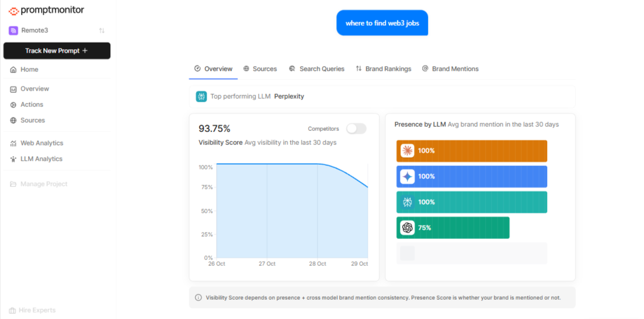Click the Web Analytics bar-chart icon
Image resolution: width=644 pixels, height=319 pixels.
pos(13,144)
